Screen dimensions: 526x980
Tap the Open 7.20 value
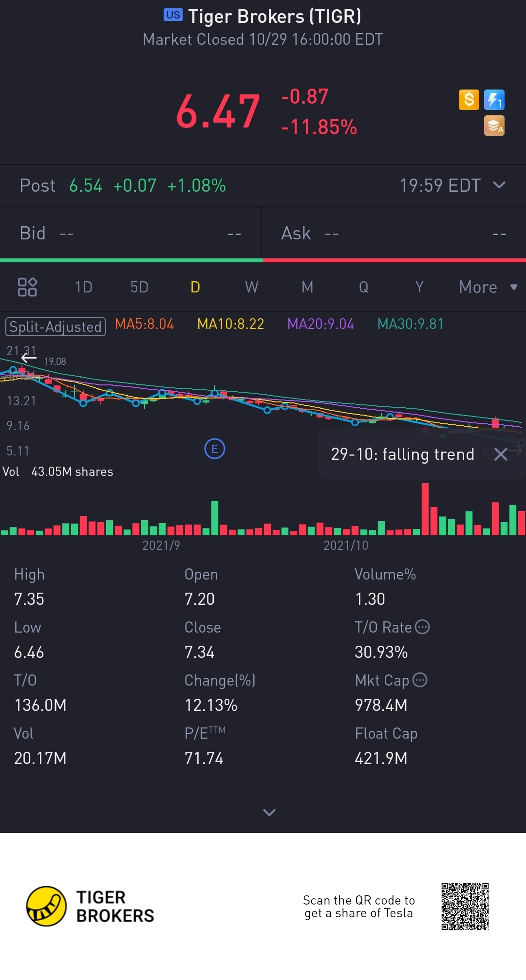coord(200,599)
